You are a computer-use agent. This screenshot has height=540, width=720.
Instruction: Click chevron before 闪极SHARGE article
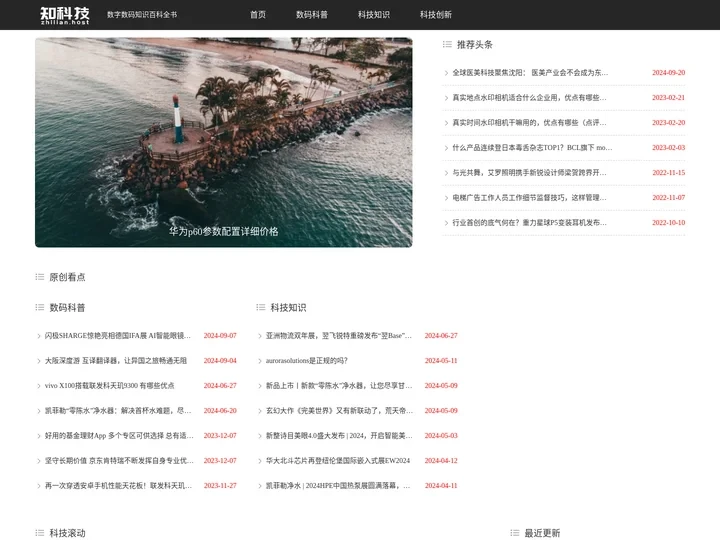point(39,336)
